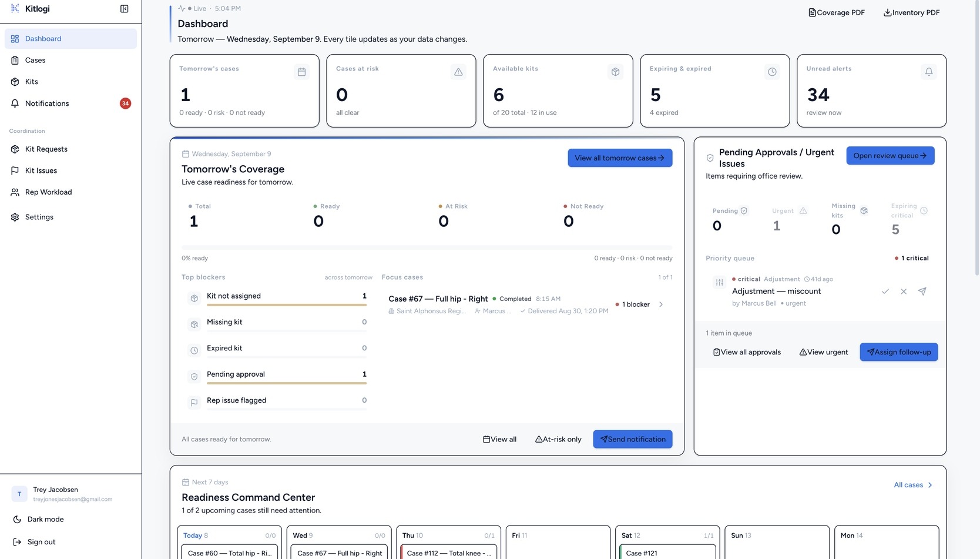
Task: Open Case #112 Total knee card on Thursday
Action: coord(449,553)
